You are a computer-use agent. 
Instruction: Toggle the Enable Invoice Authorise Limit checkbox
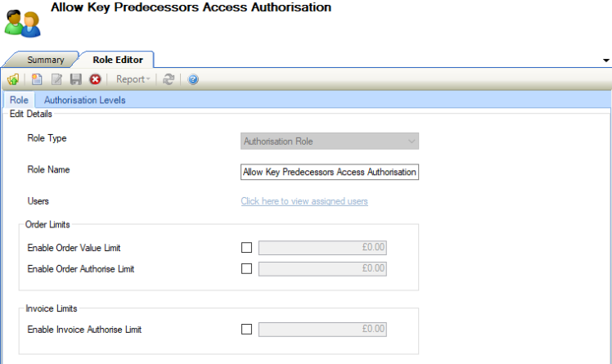pyautogui.click(x=247, y=330)
